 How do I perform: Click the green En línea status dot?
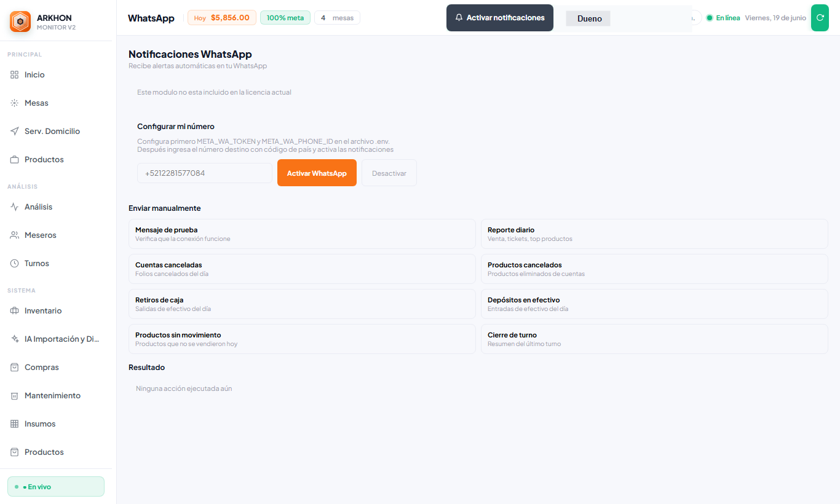pyautogui.click(x=710, y=18)
